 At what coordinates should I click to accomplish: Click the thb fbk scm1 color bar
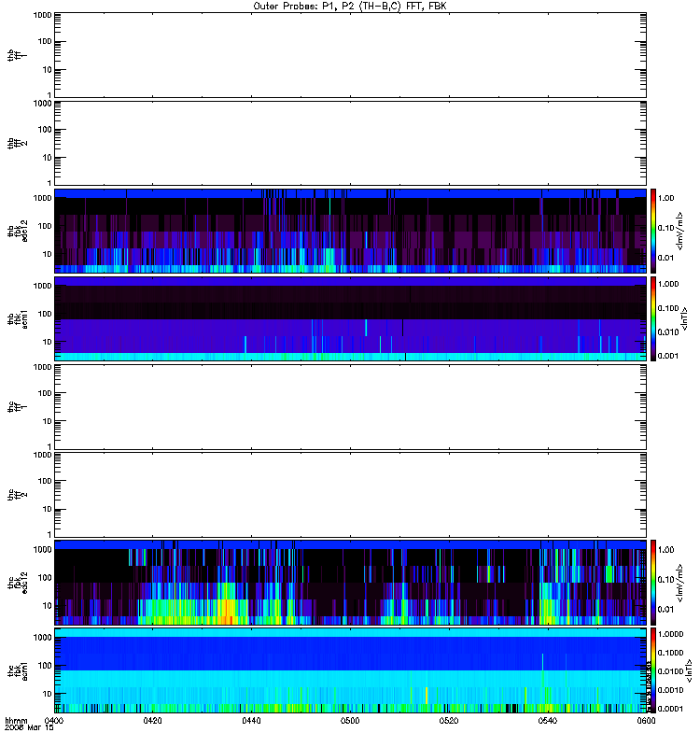[x=653, y=318]
